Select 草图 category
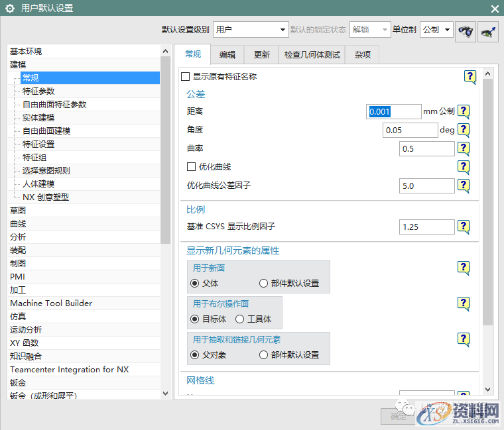Screen dimensions: 504x430 click(84, 210)
